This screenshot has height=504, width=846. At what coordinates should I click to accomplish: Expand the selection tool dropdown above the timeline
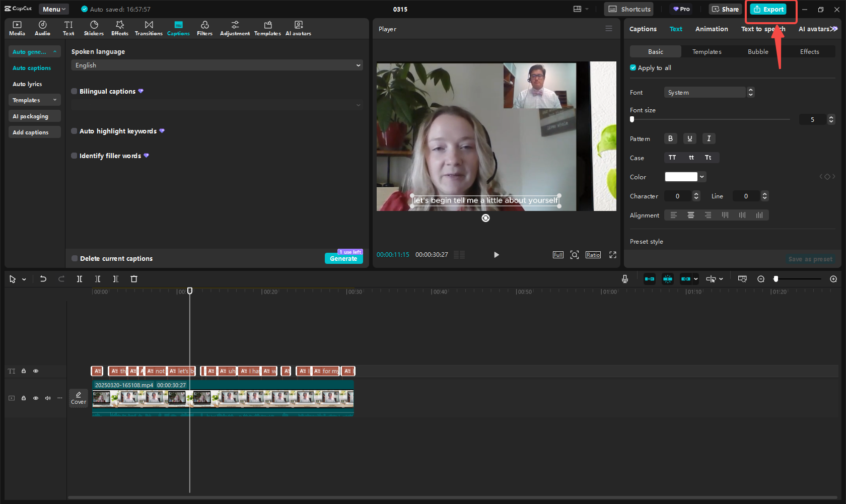(23, 278)
